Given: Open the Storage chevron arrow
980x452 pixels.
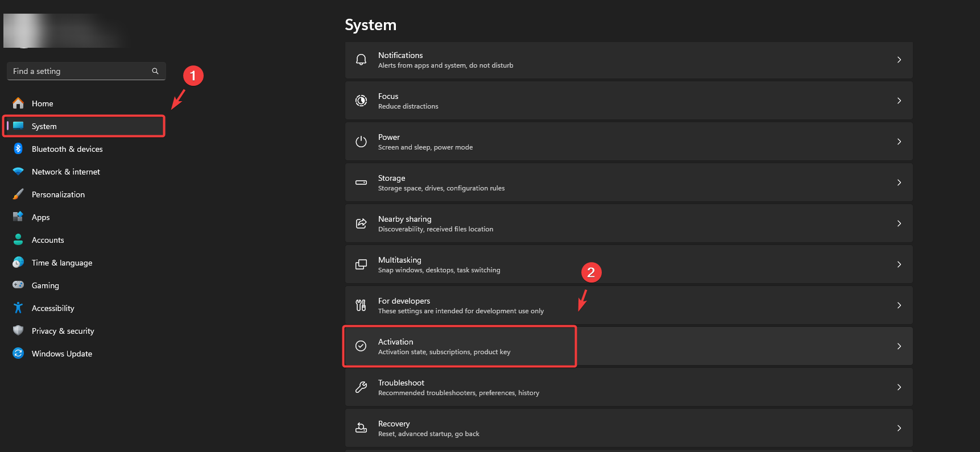Looking at the screenshot, I should pos(899,183).
